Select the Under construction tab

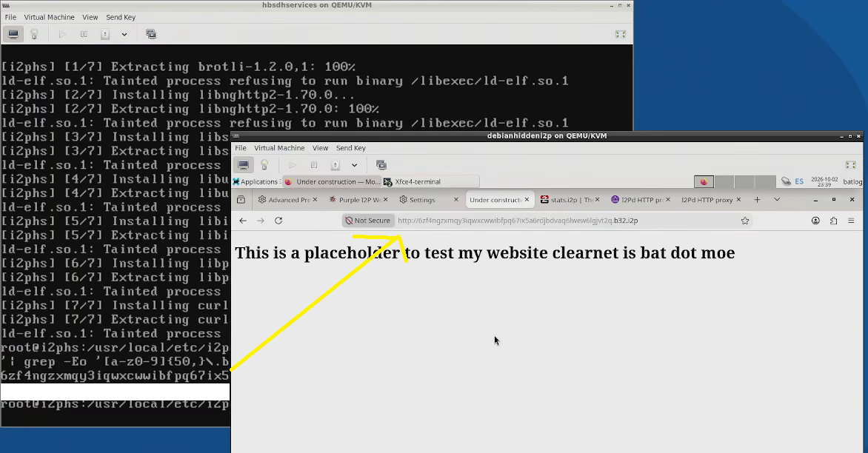tap(495, 200)
